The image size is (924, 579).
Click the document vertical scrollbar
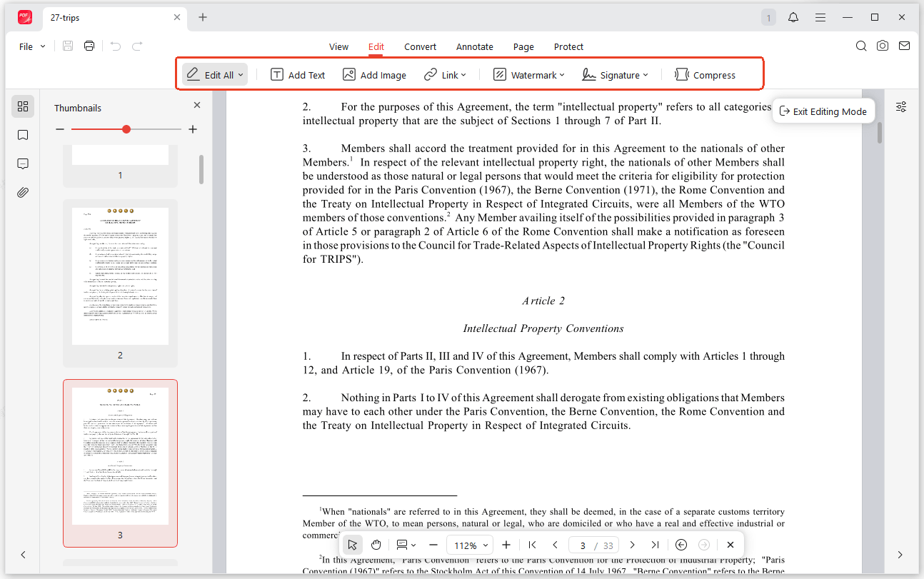880,132
